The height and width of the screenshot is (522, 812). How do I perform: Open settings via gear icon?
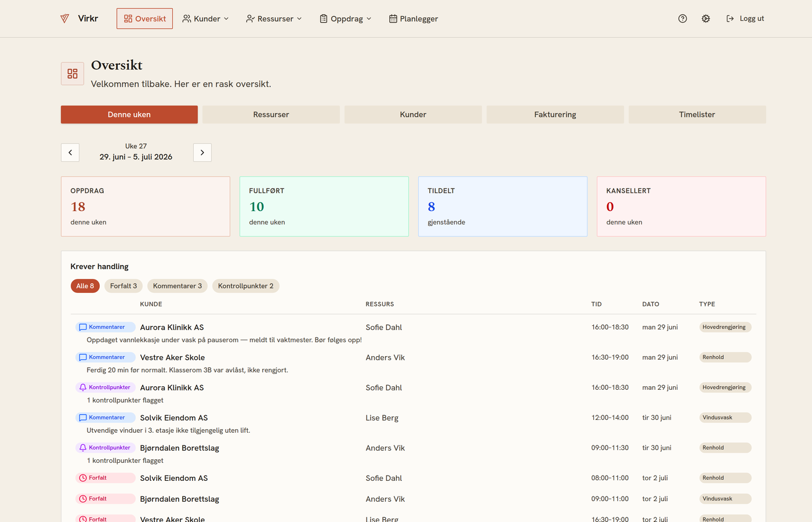[706, 19]
